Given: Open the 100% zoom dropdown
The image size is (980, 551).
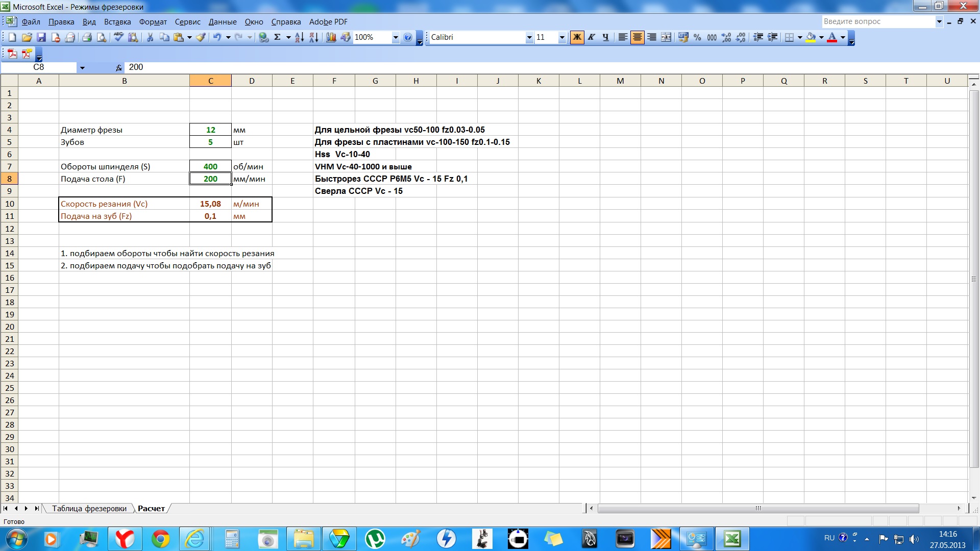Looking at the screenshot, I should (395, 37).
